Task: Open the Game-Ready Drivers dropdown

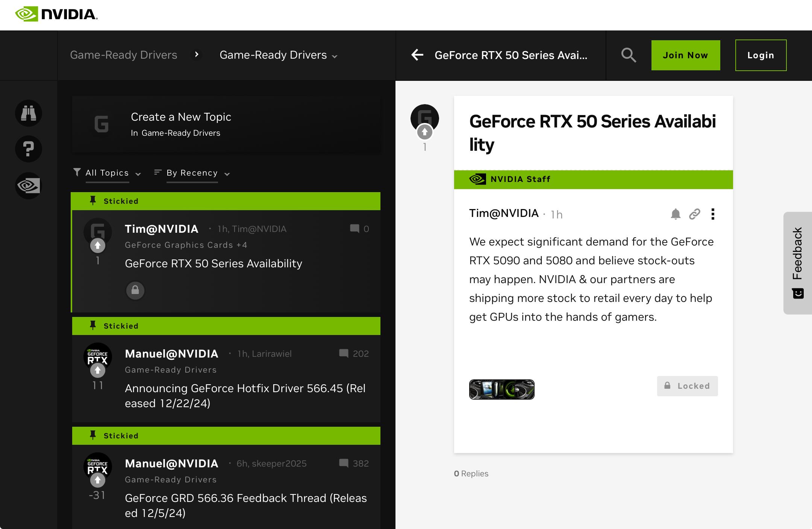Action: (x=279, y=55)
